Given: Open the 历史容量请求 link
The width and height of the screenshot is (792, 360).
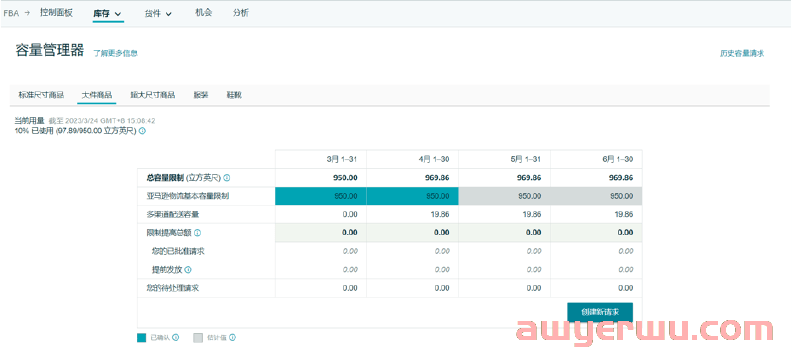Looking at the screenshot, I should coord(742,54).
